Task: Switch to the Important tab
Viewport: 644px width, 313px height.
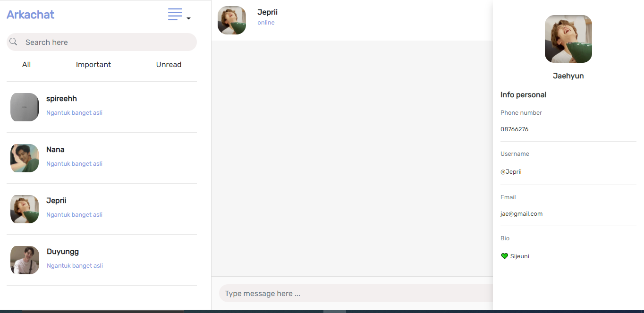Action: point(93,64)
